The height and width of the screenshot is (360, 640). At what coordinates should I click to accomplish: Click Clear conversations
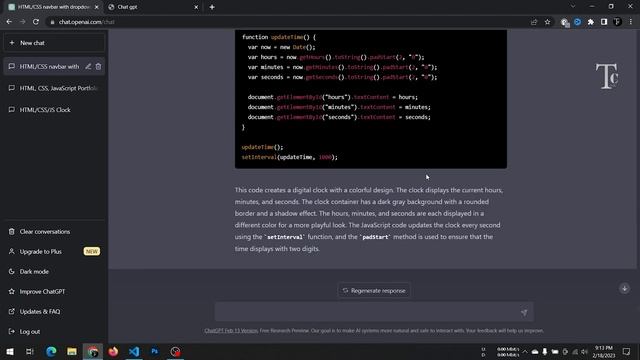54,231
